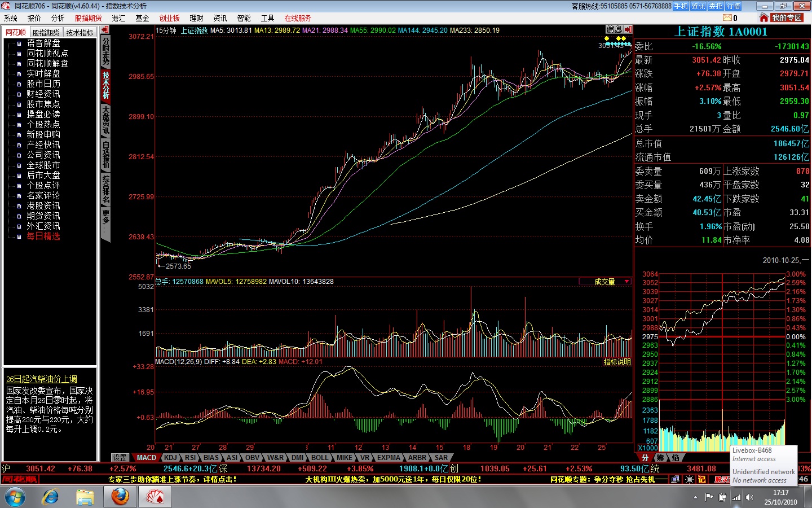Click the 语音解盘 document icon in the tree
Viewport: 812px width, 508px height.
(19, 43)
